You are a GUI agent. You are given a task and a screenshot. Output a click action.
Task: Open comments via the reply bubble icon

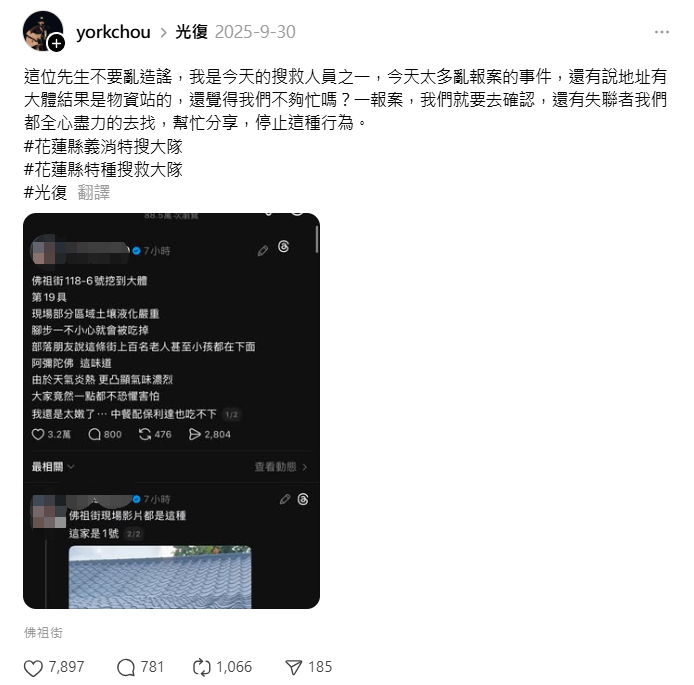(x=126, y=668)
